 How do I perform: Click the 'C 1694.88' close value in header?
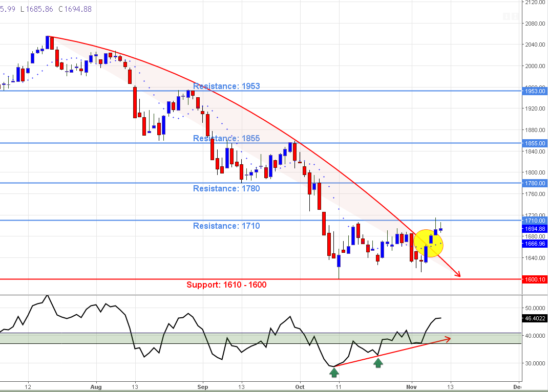75,9
